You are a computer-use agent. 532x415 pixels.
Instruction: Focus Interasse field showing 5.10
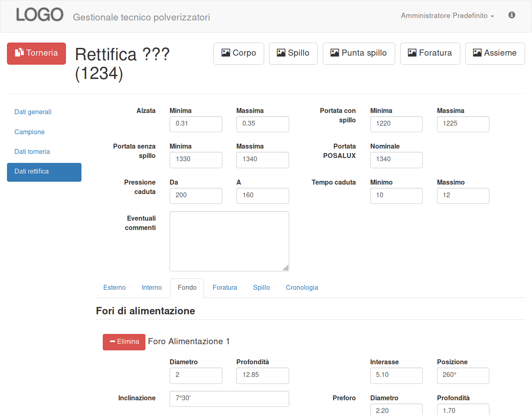point(396,376)
